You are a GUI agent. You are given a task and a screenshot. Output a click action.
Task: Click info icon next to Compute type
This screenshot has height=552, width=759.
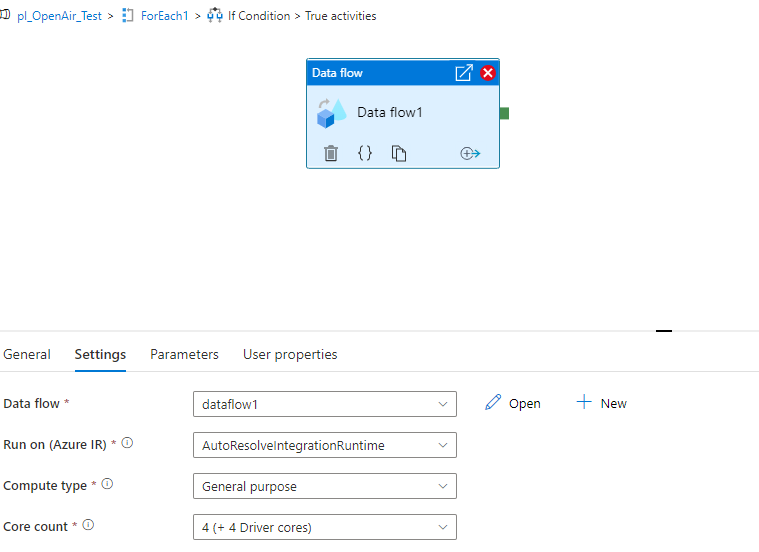tap(107, 484)
